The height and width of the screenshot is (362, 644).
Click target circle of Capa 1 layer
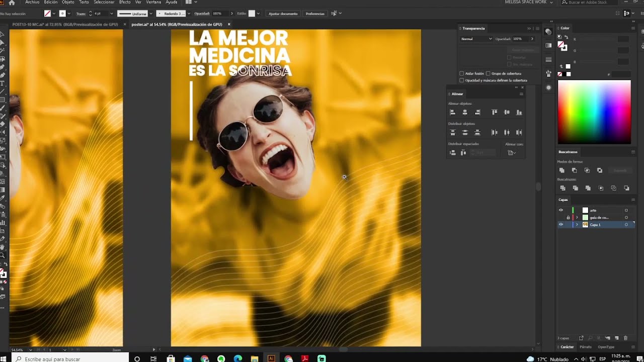point(626,225)
